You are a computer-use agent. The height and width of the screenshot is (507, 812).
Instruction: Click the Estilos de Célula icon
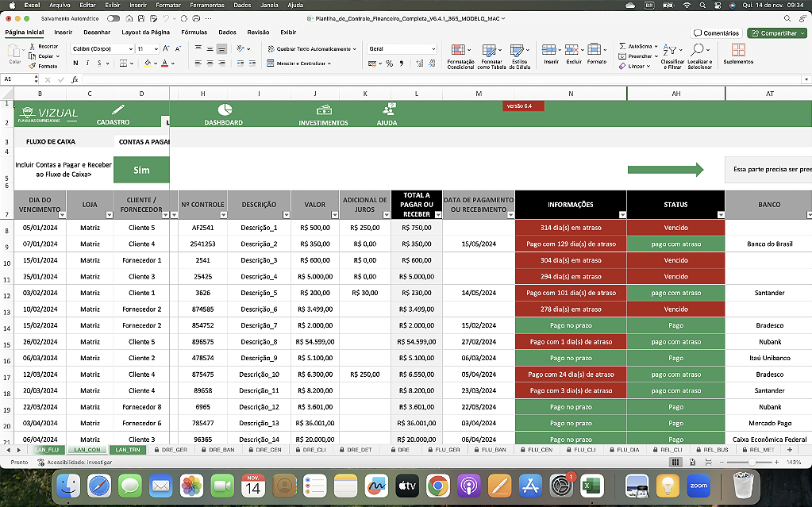click(517, 50)
